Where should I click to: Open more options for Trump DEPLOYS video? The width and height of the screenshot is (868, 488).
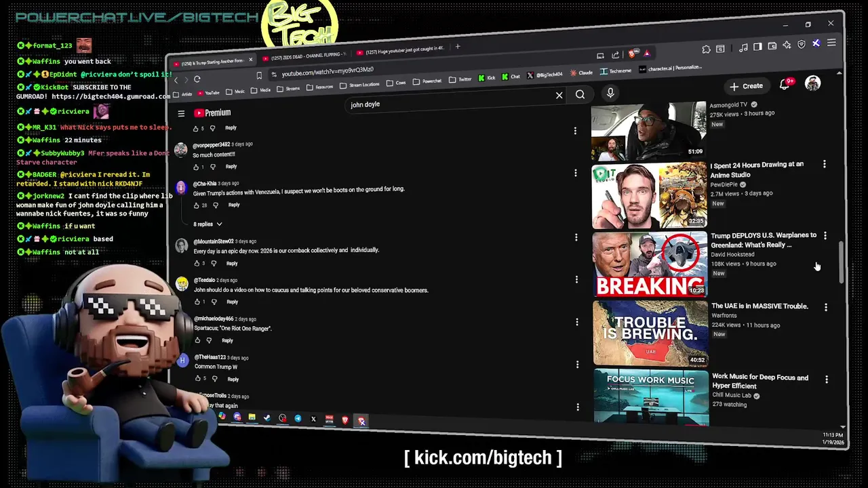[825, 236]
